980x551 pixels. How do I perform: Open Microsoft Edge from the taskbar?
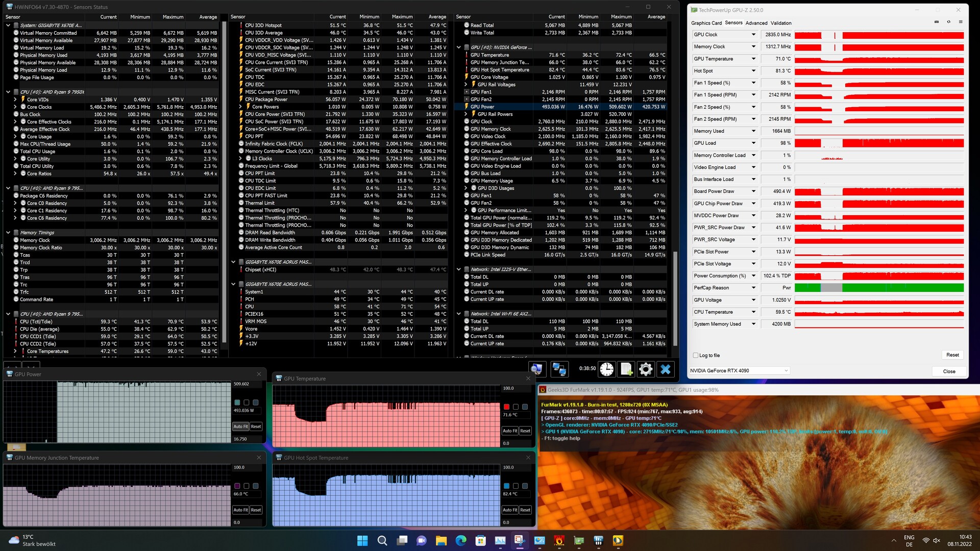[x=460, y=541]
